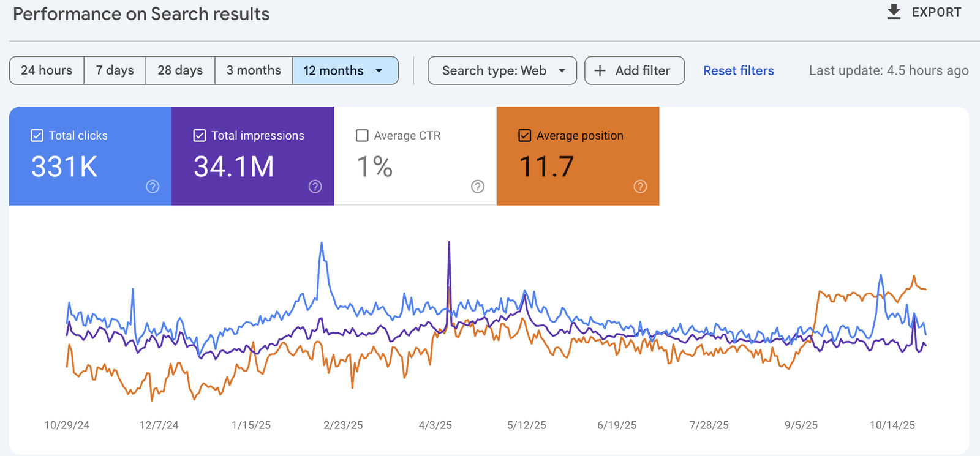Open help icon on Total impressions card

(x=315, y=187)
